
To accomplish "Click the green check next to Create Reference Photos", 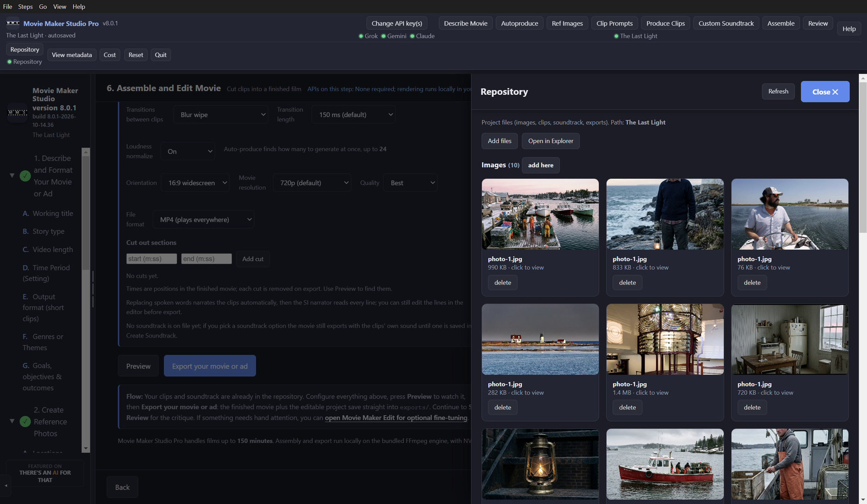I will [x=25, y=422].
